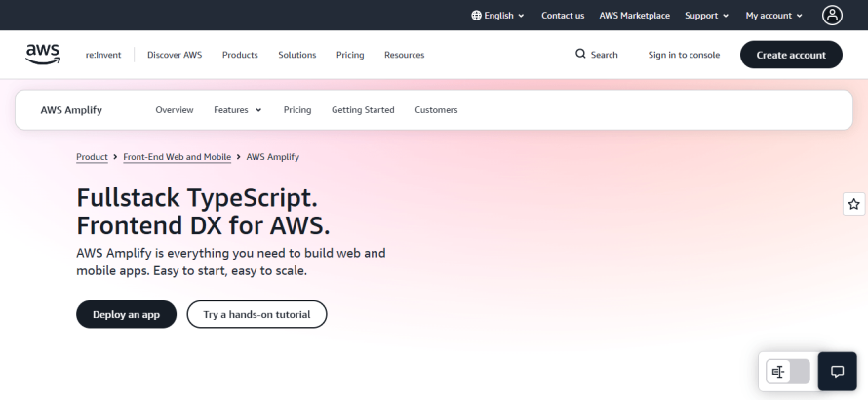Screen dimensions: 868x400
Task: Open the top-level Pricing menu
Action: click(350, 55)
